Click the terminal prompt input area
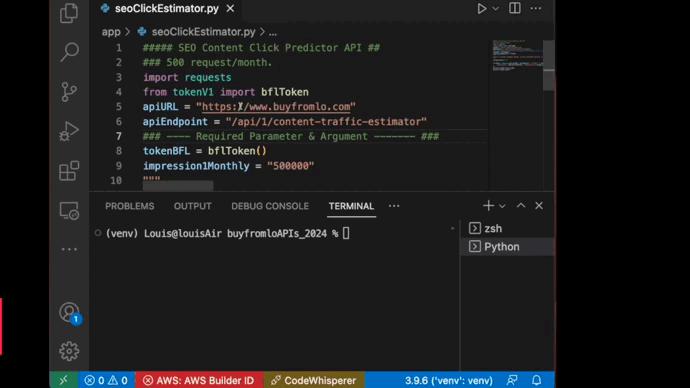The image size is (690, 388). (346, 234)
